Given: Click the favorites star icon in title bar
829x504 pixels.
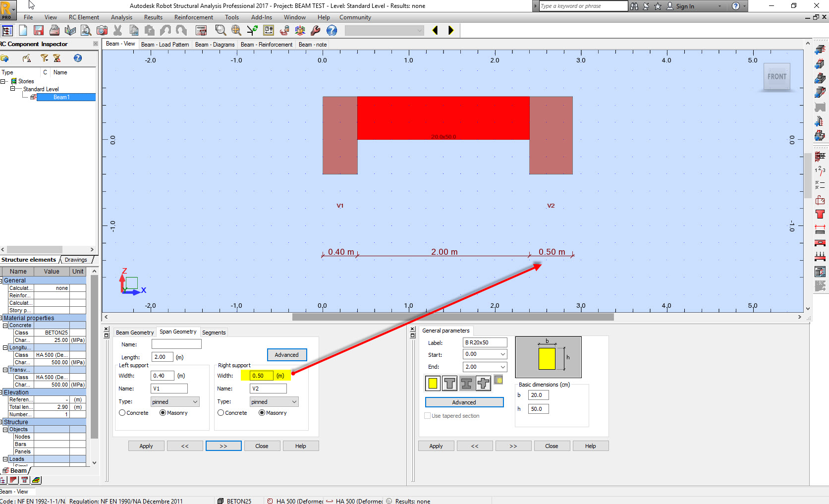Looking at the screenshot, I should click(658, 6).
